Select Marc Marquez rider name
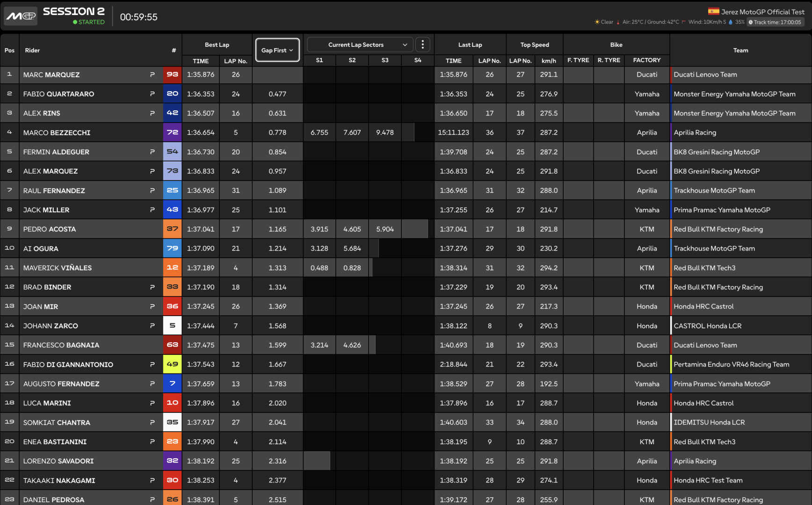 [x=51, y=75]
